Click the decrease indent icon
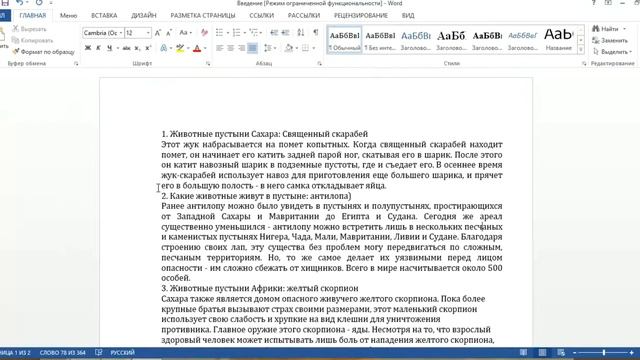The width and height of the screenshot is (640, 360). (x=274, y=33)
